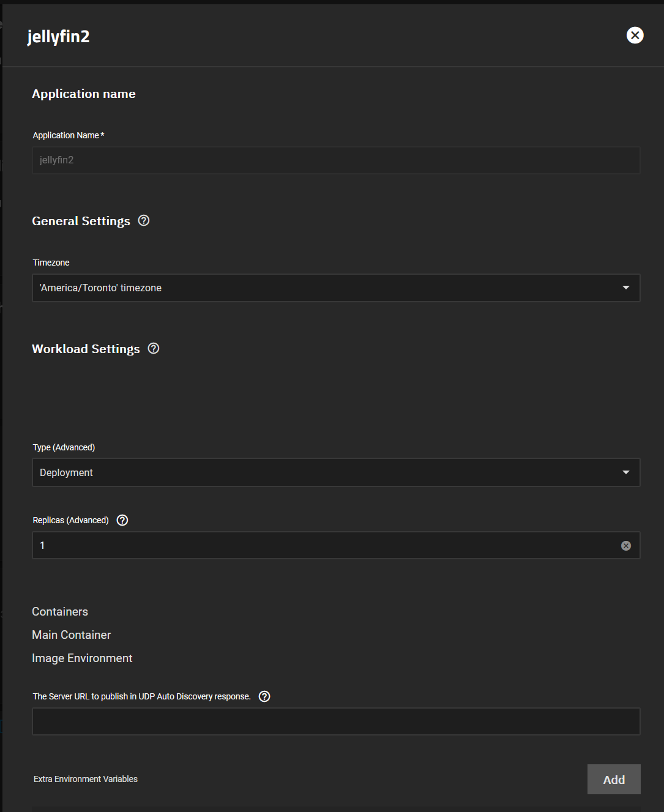This screenshot has width=664, height=812.
Task: Focus the Application Name input field
Action: [x=335, y=160]
